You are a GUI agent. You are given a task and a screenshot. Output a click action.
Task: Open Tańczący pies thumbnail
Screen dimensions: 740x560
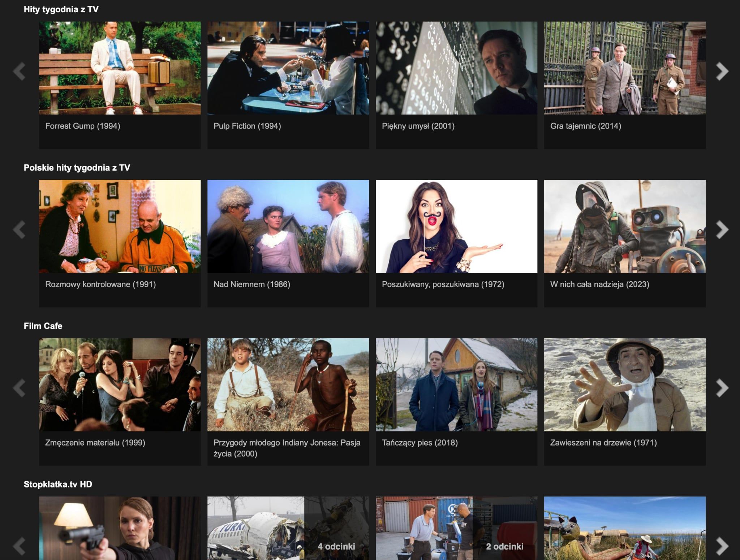point(456,385)
